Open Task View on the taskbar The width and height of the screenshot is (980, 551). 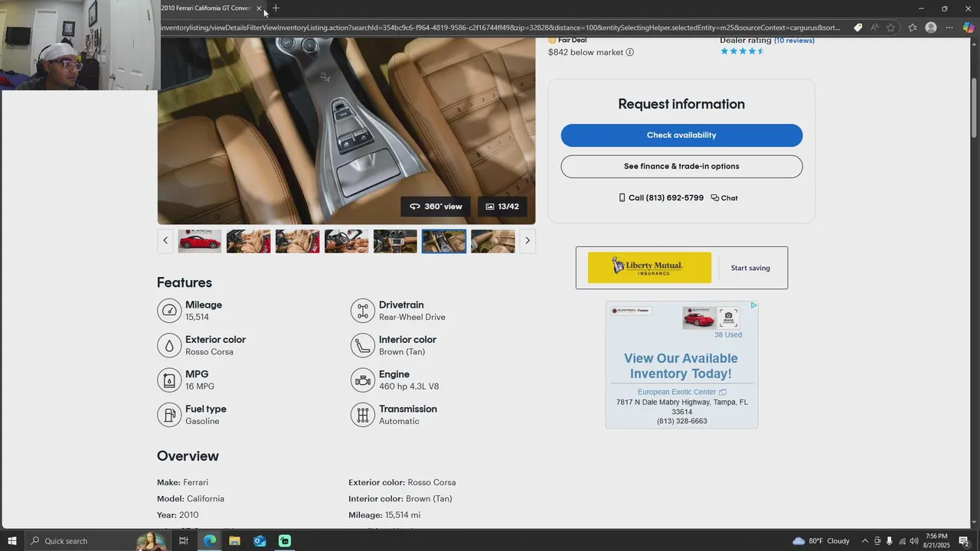pos(184,541)
